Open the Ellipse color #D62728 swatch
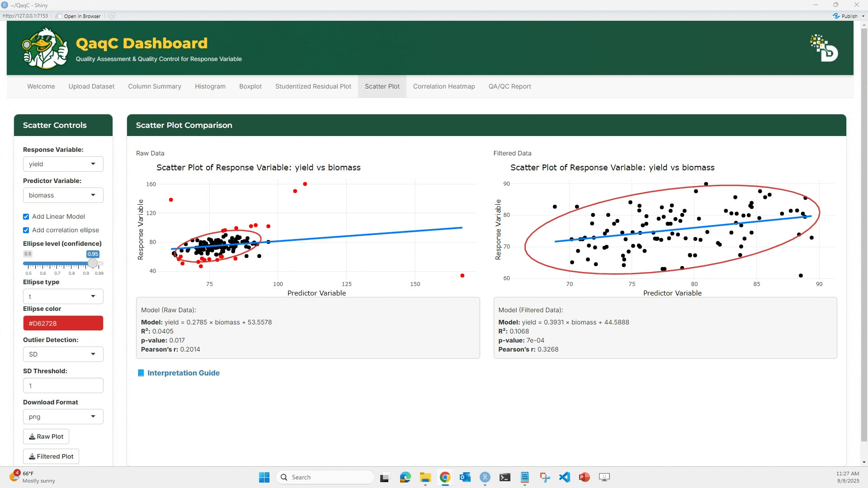 (63, 323)
